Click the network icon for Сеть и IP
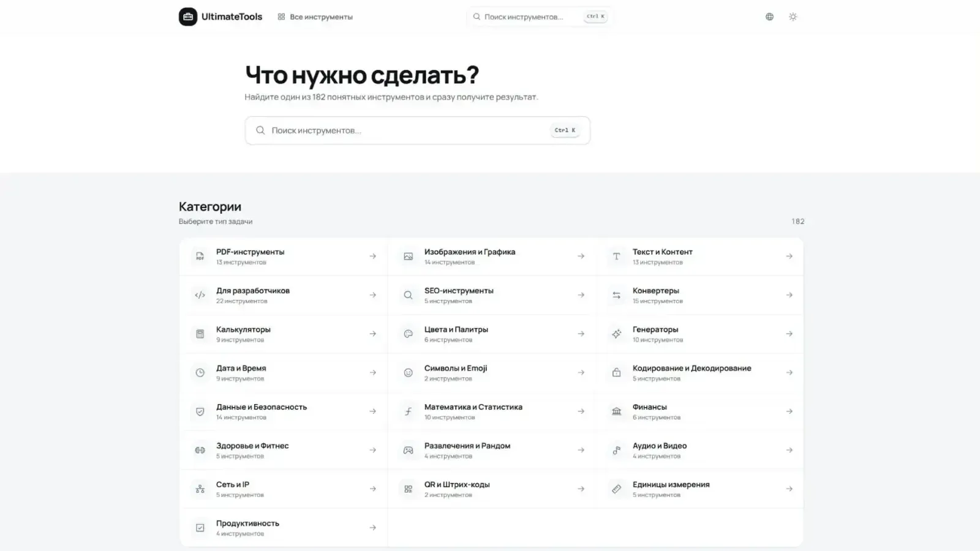 coord(200,489)
